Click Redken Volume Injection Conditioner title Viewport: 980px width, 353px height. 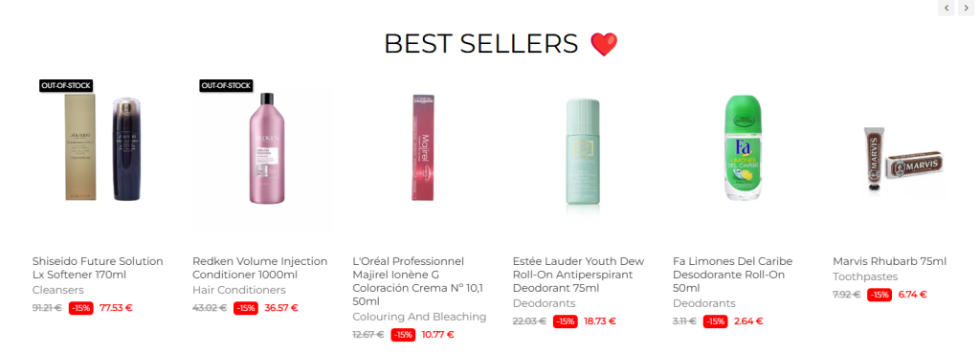point(259,268)
